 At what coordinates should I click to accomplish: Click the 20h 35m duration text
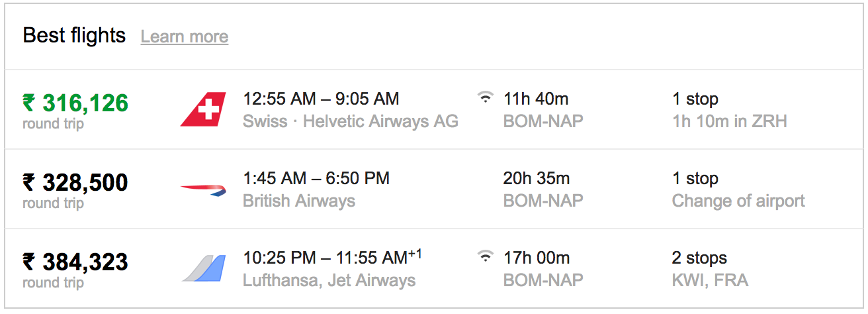tap(537, 178)
